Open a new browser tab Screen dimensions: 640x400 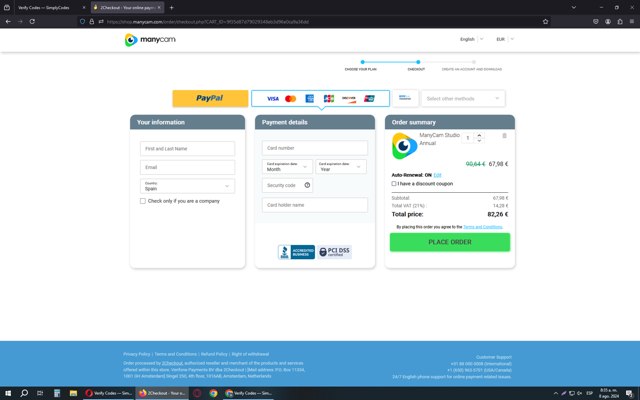click(x=171, y=7)
